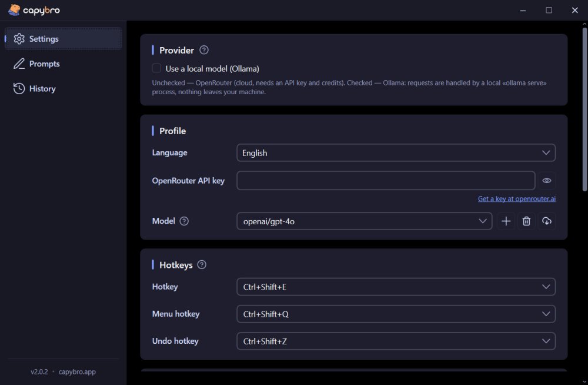Viewport: 588px width, 385px height.
Task: Show help for Provider section
Action: pyautogui.click(x=204, y=50)
